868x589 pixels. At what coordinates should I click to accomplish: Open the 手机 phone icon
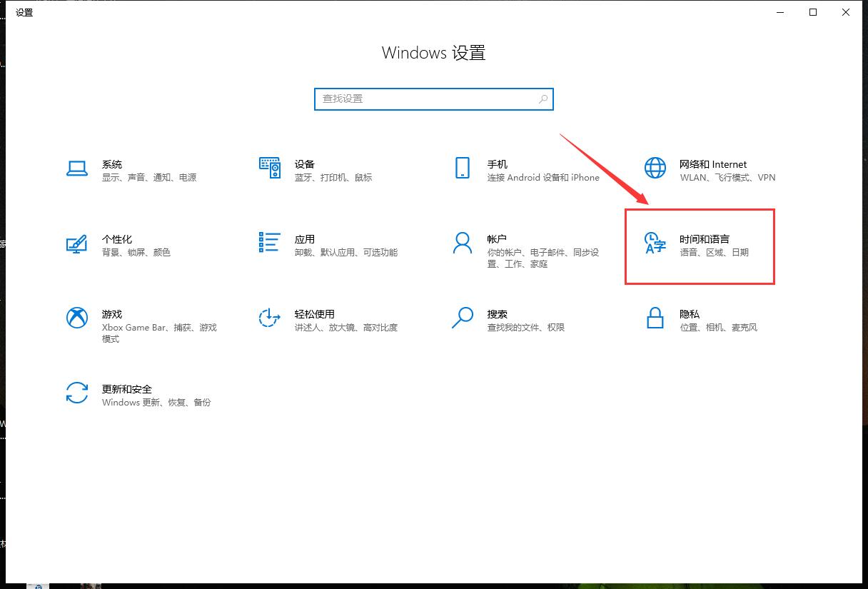tap(462, 168)
